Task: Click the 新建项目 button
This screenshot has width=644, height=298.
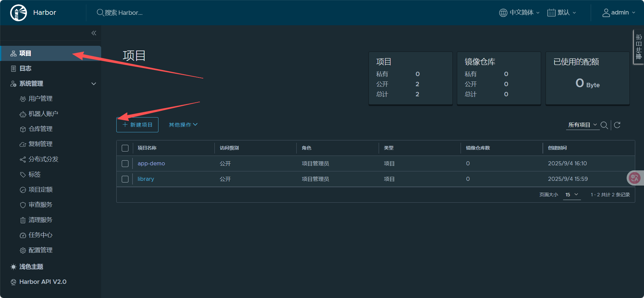Action: tap(138, 125)
